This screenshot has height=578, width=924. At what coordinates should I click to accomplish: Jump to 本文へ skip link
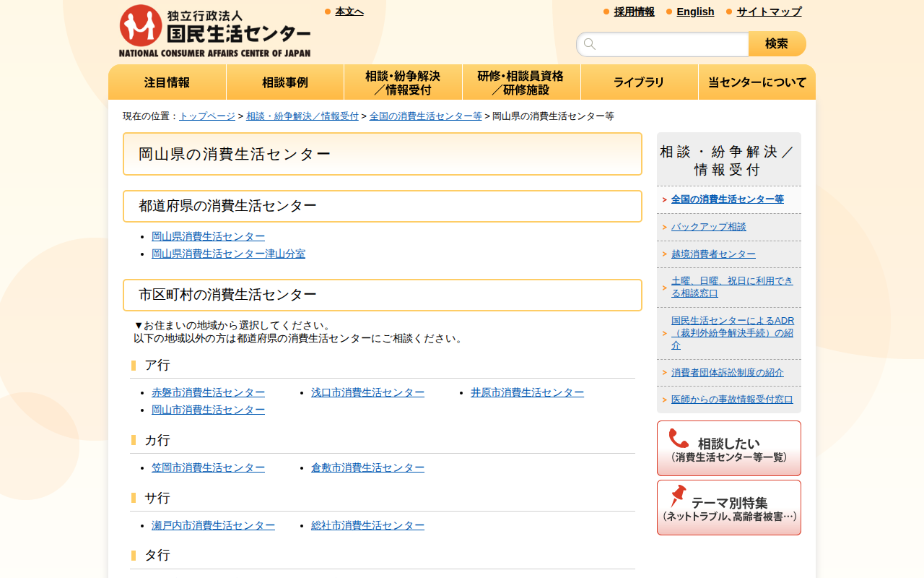[x=349, y=12]
